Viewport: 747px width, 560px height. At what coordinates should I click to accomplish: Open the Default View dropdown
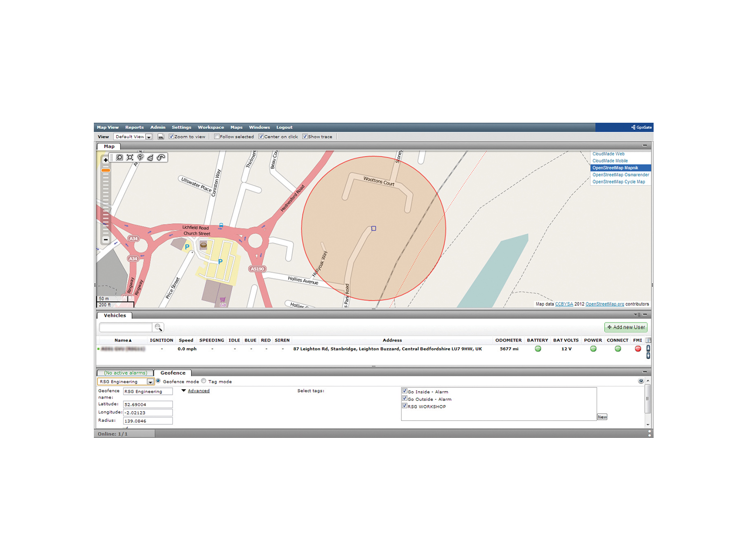(x=148, y=137)
